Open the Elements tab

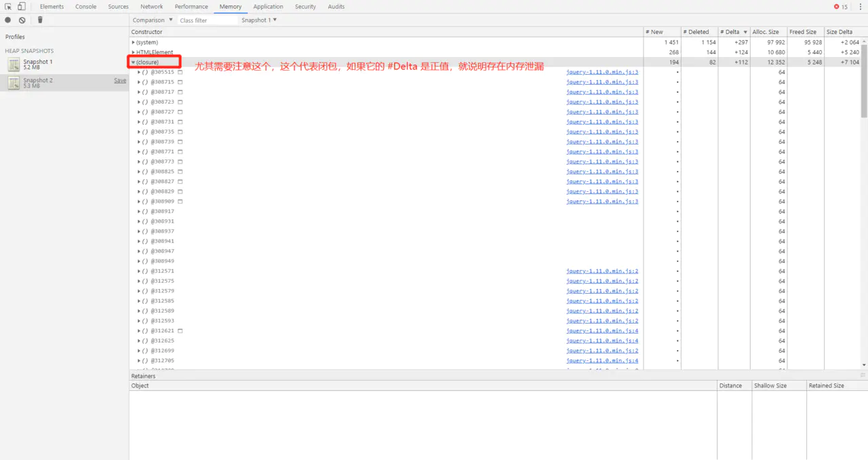(x=52, y=7)
